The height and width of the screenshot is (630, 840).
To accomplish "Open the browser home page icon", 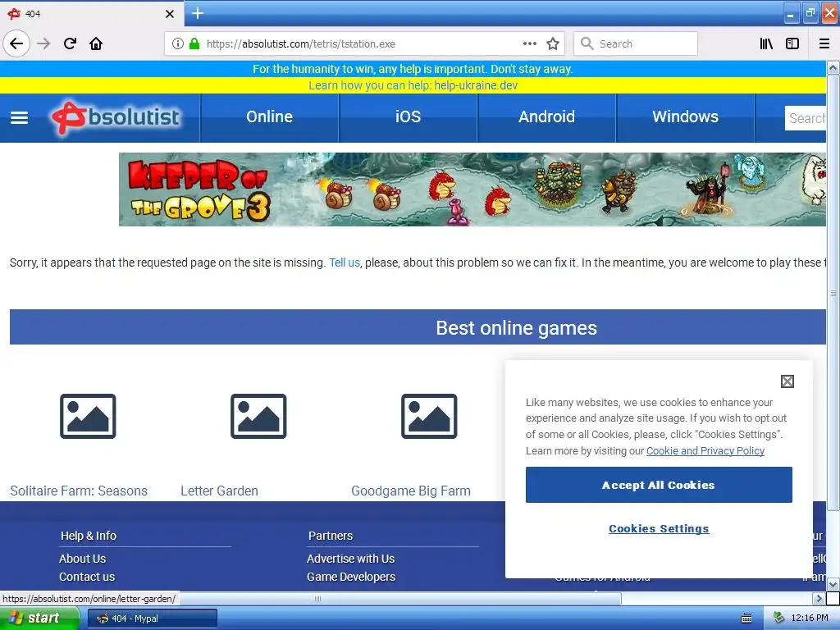I will click(96, 43).
